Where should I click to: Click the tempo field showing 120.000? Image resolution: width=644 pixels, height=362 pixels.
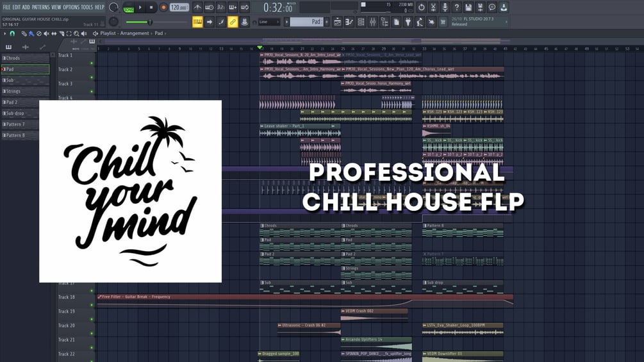[x=179, y=8]
